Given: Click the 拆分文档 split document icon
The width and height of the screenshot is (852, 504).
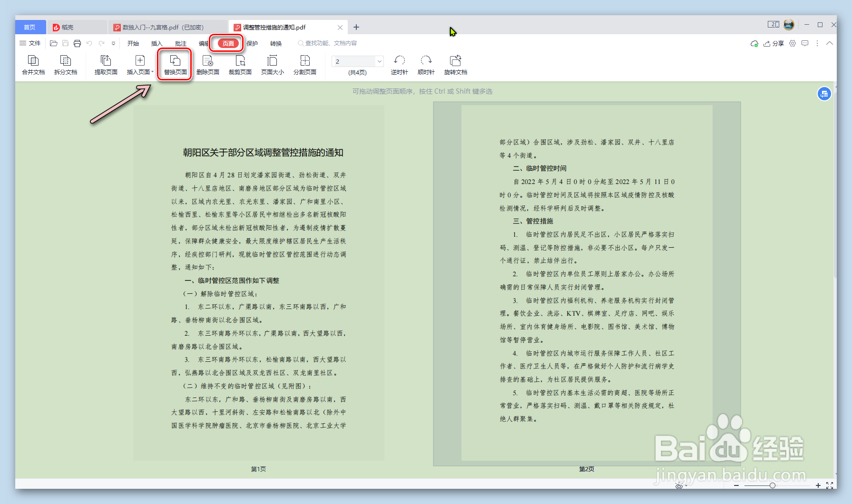Looking at the screenshot, I should [x=66, y=65].
